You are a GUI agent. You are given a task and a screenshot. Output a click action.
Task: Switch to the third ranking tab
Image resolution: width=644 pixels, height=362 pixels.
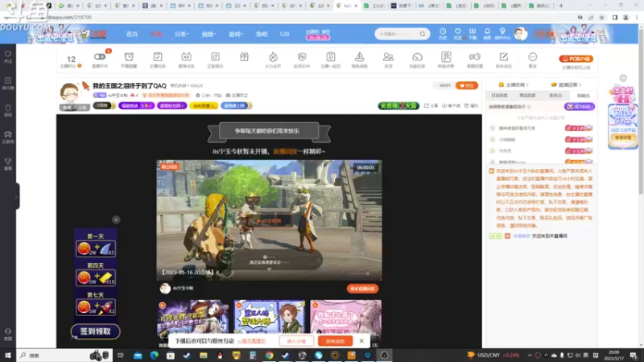pos(555,95)
